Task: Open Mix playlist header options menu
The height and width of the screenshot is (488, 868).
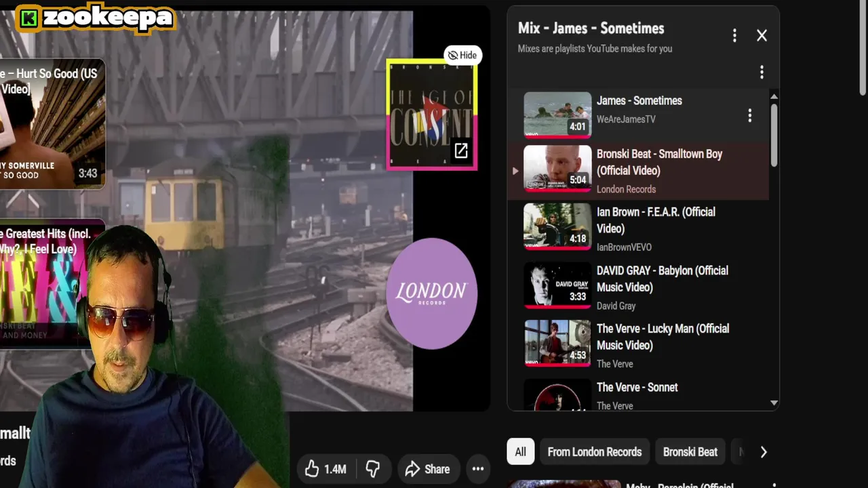Action: tap(734, 35)
